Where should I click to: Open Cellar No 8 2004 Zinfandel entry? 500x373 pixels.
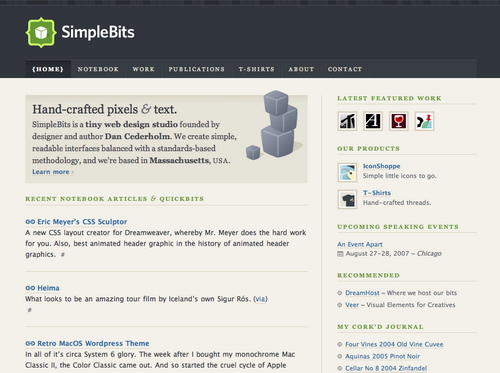pyautogui.click(x=386, y=368)
